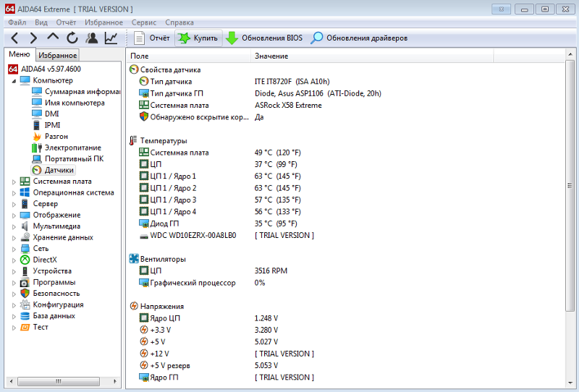Click the Тест icon
The image size is (579, 392).
tap(25, 327)
